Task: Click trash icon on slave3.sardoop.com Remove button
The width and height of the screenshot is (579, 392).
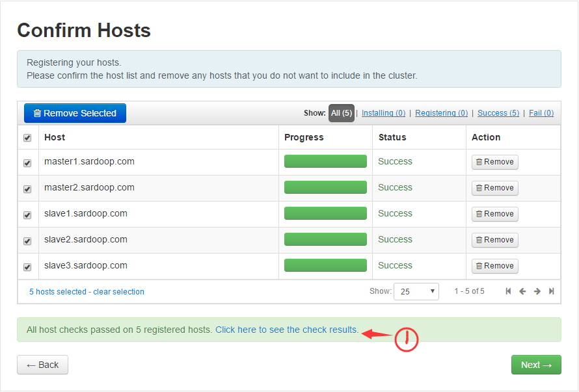Action: (482, 265)
